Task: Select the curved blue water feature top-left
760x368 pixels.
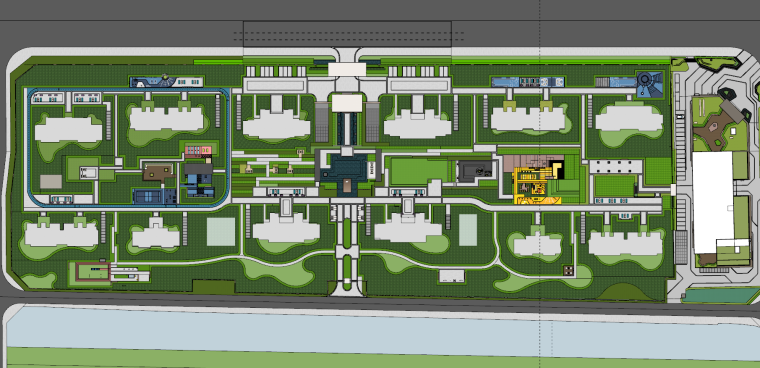Action: 166,81
